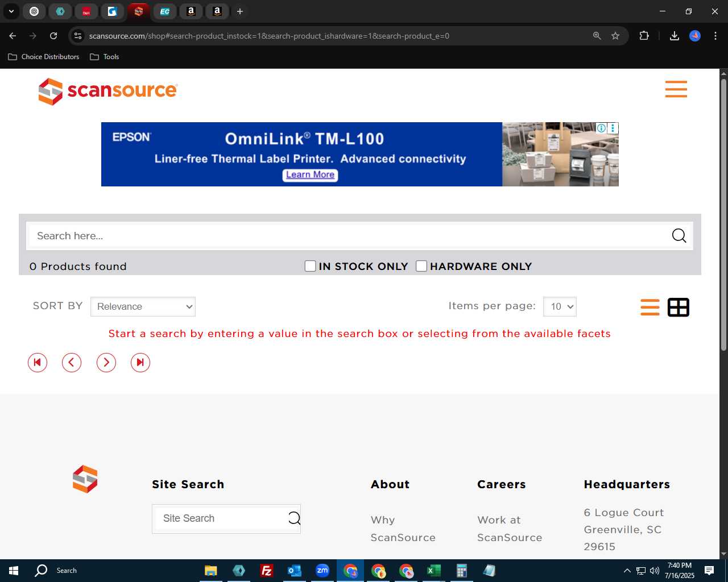
Task: Enable the HARDWARE ONLY checkbox
Action: coord(421,266)
